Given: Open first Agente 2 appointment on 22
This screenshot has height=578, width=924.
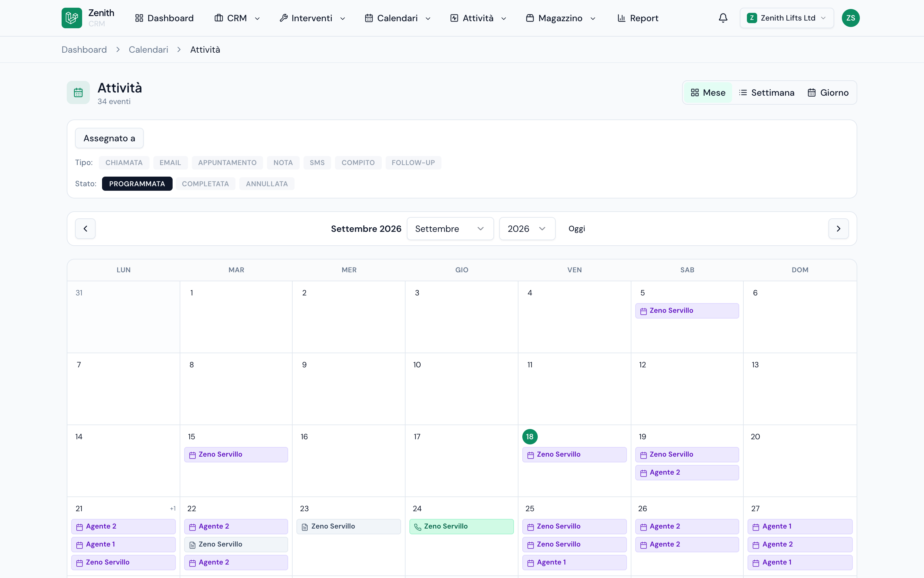Looking at the screenshot, I should pos(236,526).
